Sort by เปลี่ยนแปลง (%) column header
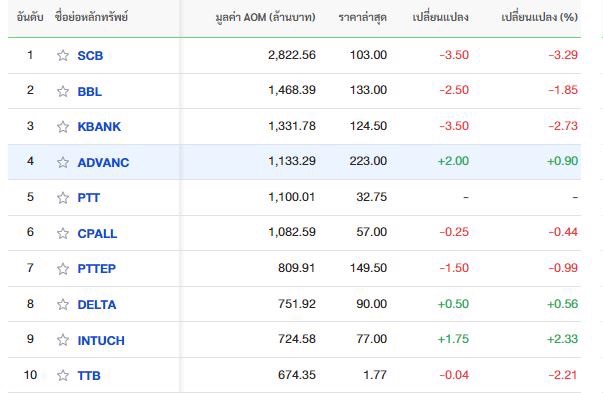 539,17
